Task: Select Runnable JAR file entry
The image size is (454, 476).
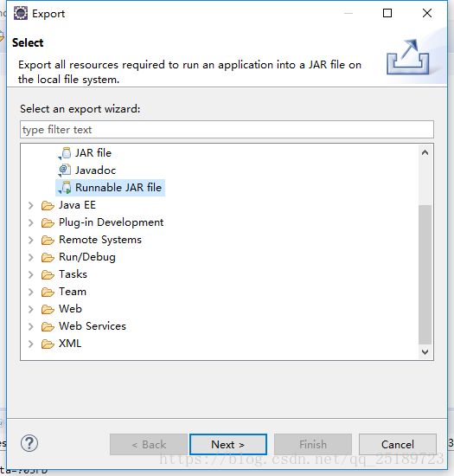Action: (x=118, y=188)
